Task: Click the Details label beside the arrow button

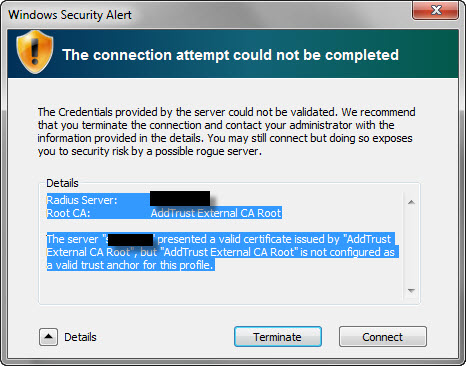Action: (x=80, y=337)
